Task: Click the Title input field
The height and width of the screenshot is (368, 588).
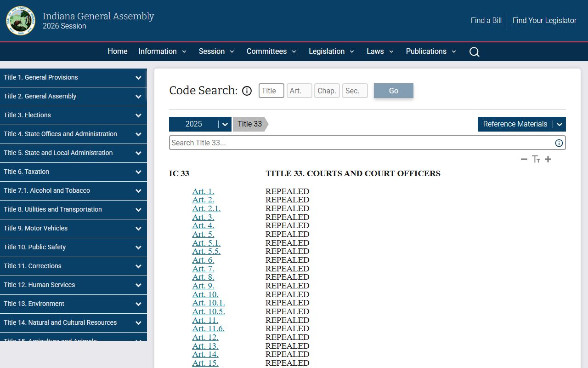Action: pyautogui.click(x=271, y=91)
